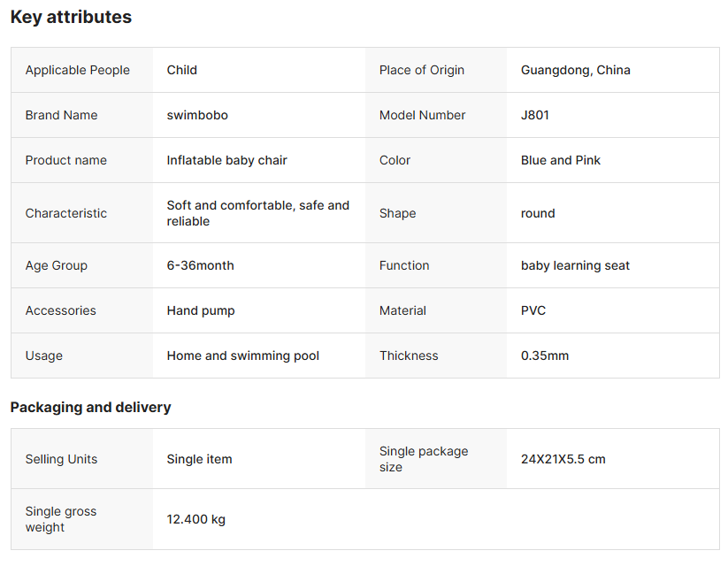This screenshot has height=566, width=728.
Task: Click the Home and swimming pool usage
Action: click(242, 356)
